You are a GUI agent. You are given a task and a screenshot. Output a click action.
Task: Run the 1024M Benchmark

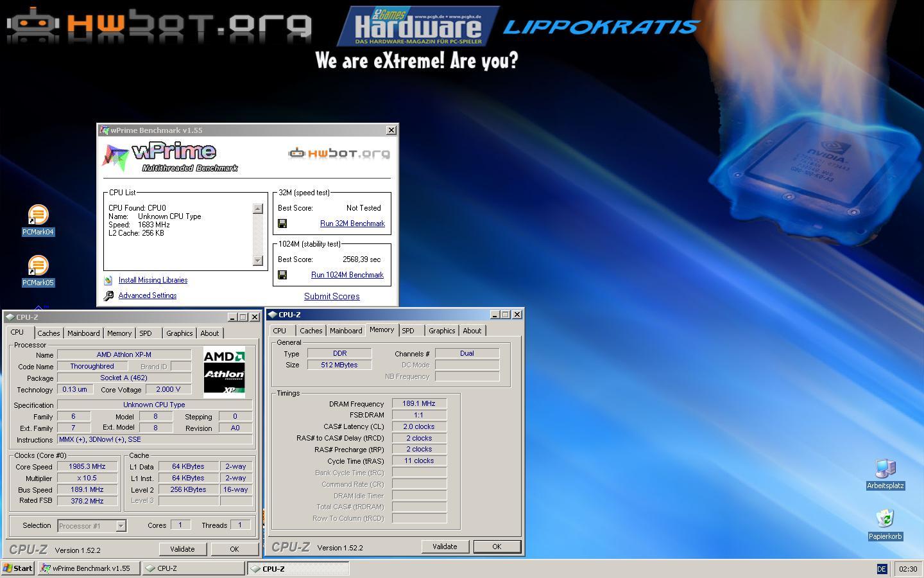pos(347,275)
